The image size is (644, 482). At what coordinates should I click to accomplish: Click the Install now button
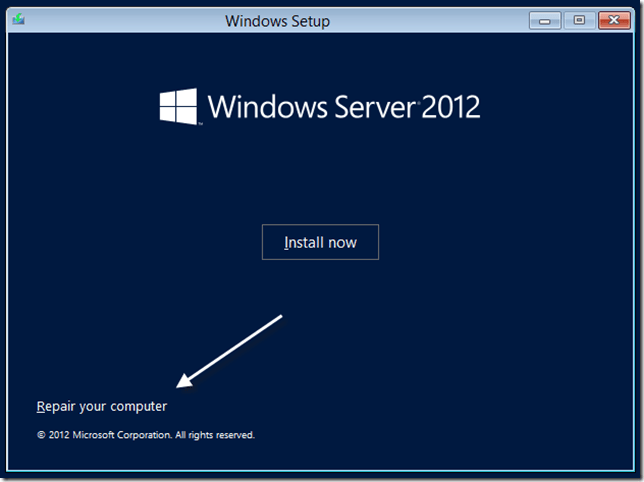[x=320, y=242]
